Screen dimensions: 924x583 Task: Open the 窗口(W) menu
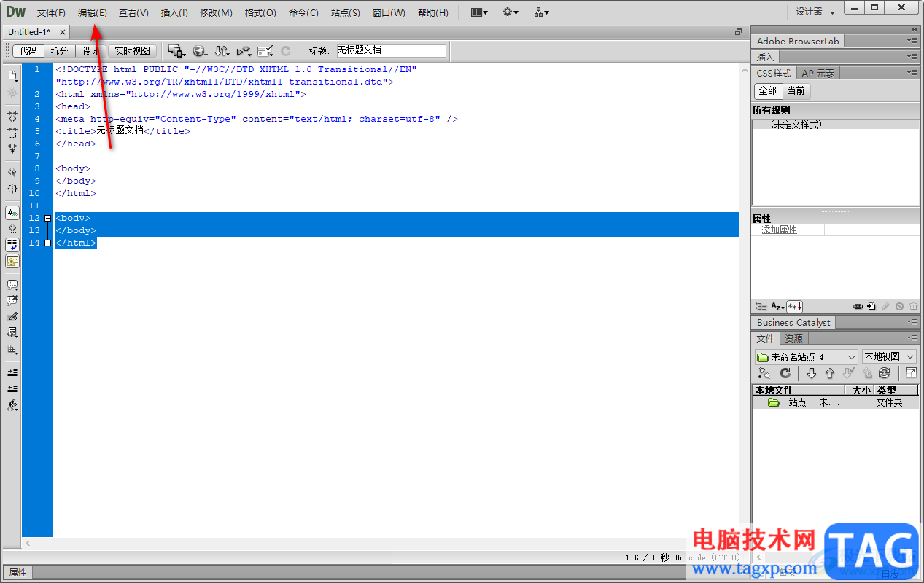click(389, 13)
